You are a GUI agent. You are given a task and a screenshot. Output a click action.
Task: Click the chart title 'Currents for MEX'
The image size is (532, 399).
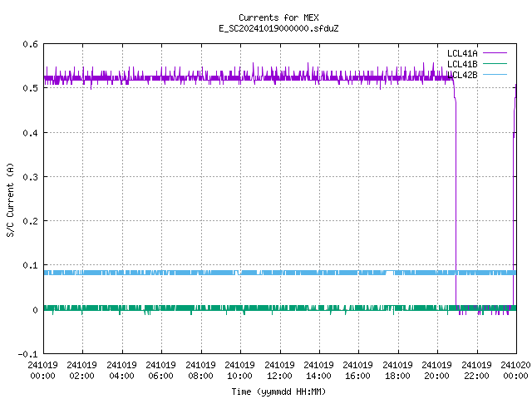278,17
